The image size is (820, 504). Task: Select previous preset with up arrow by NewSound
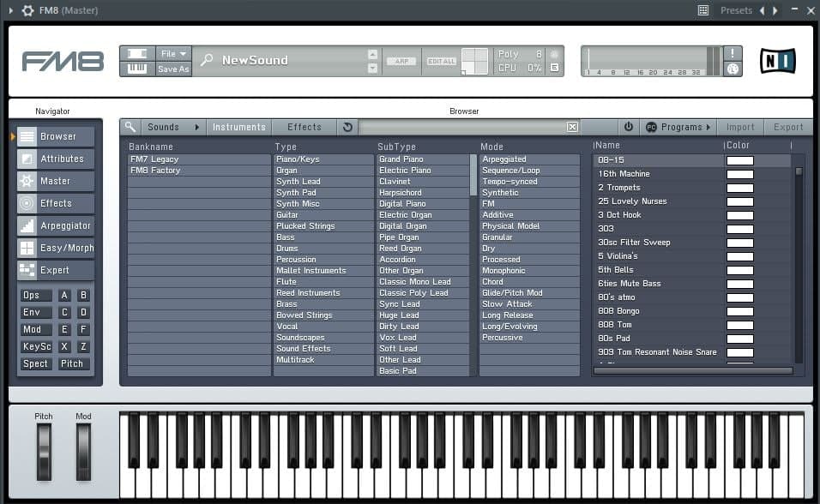[x=372, y=54]
